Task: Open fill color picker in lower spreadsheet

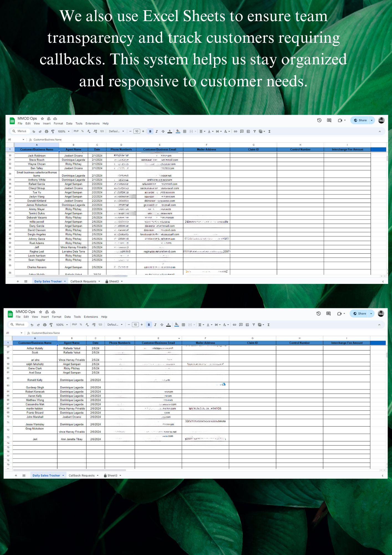Action: click(x=177, y=325)
